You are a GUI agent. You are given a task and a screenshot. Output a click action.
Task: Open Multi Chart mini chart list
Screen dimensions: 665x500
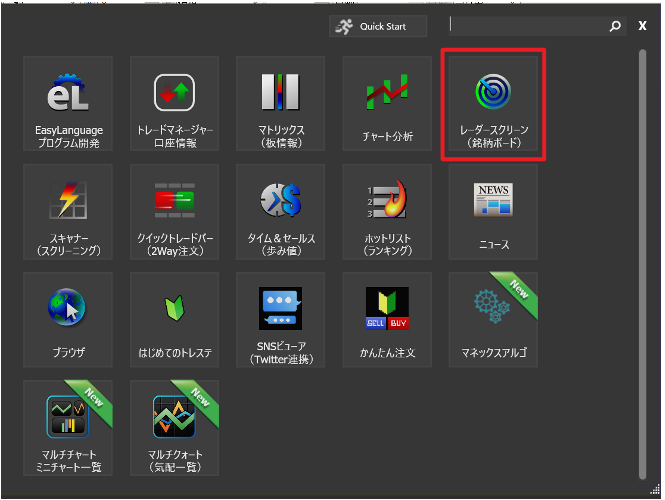pyautogui.click(x=68, y=428)
